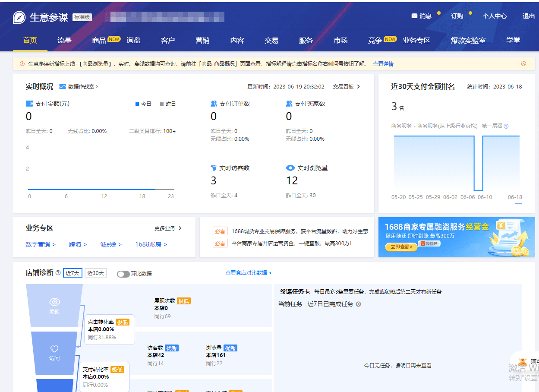
Task: Click 订购 in the top bar
Action: (x=457, y=16)
